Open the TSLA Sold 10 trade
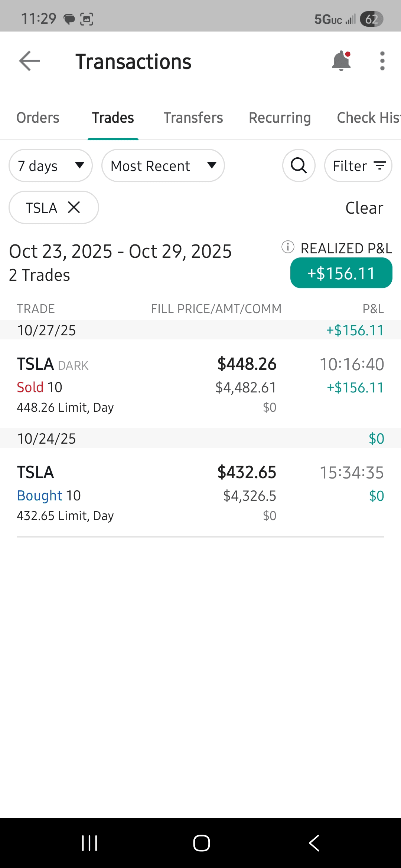 click(200, 385)
